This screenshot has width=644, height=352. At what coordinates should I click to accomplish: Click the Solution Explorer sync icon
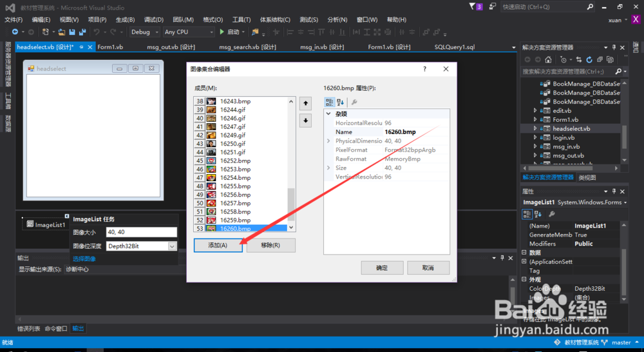(x=579, y=59)
